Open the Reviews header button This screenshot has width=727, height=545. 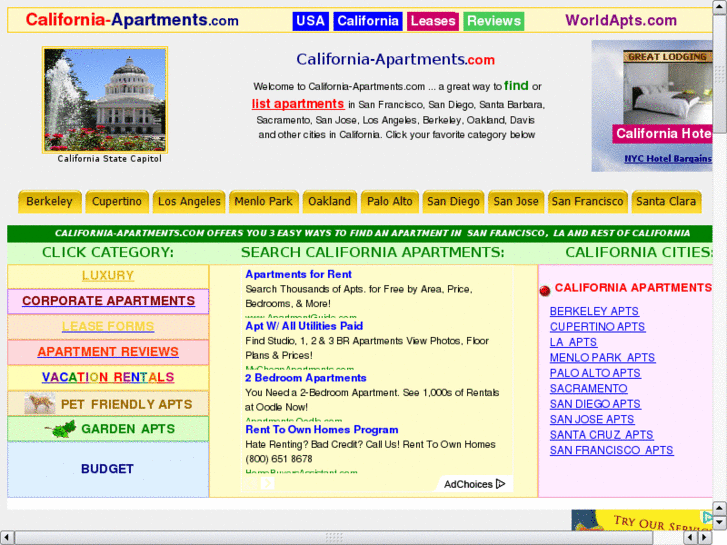coord(493,21)
